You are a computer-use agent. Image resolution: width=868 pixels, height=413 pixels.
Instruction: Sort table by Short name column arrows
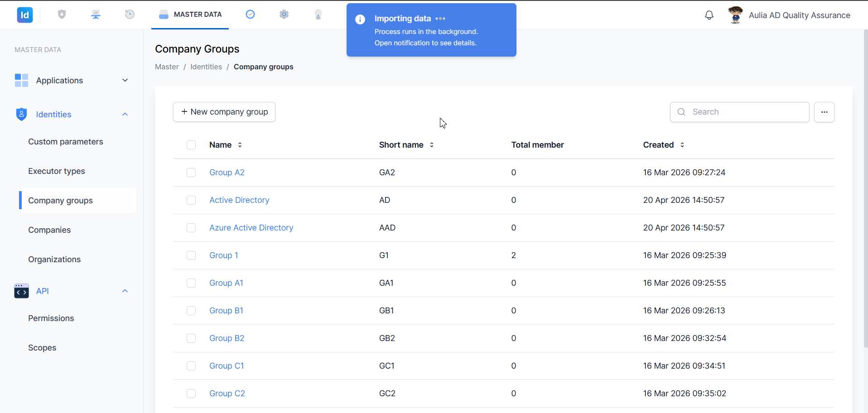[432, 145]
